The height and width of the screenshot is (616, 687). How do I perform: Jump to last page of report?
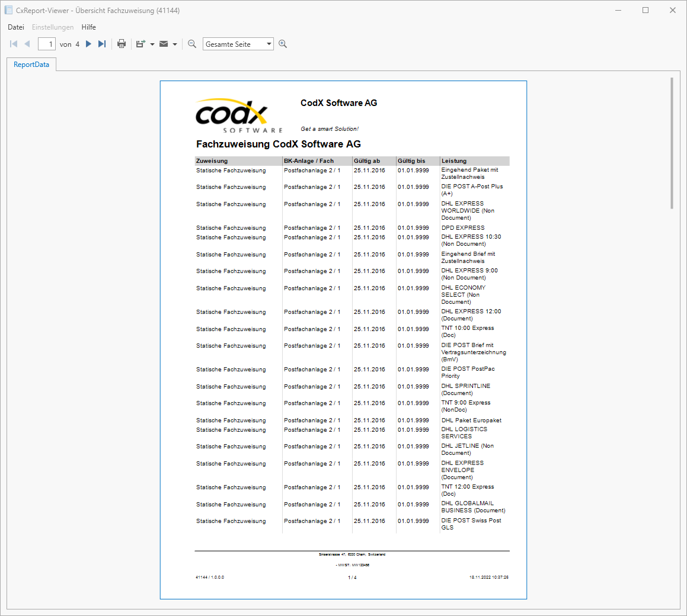click(x=102, y=44)
